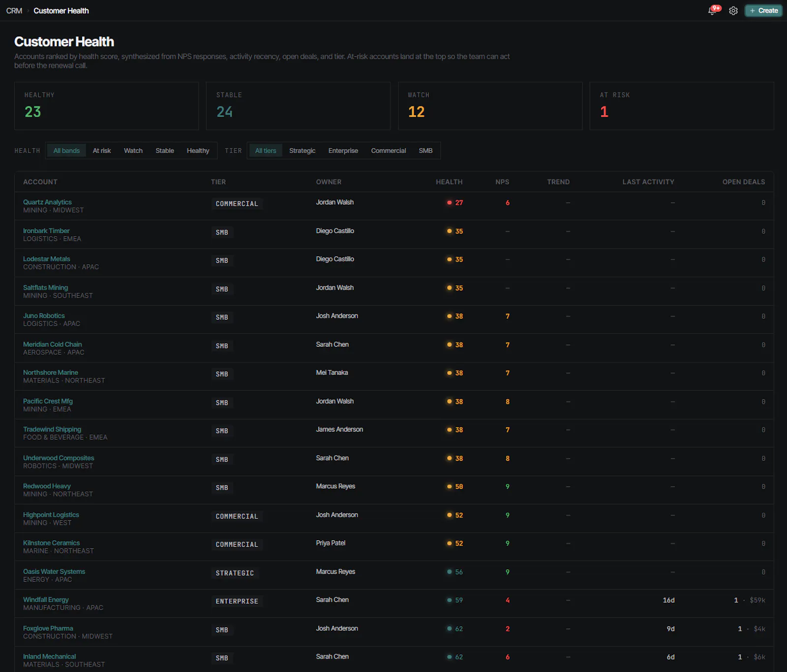Click the Healthy summary card showing 23
This screenshot has width=787, height=672.
pos(106,106)
